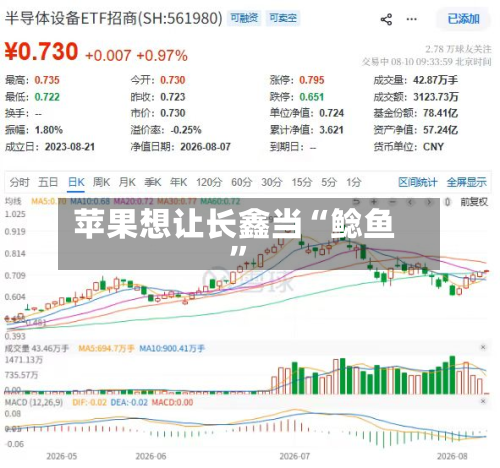This screenshot has height=468, width=500.
Task: Click the 2026-07 timeline label
Action: point(295,456)
